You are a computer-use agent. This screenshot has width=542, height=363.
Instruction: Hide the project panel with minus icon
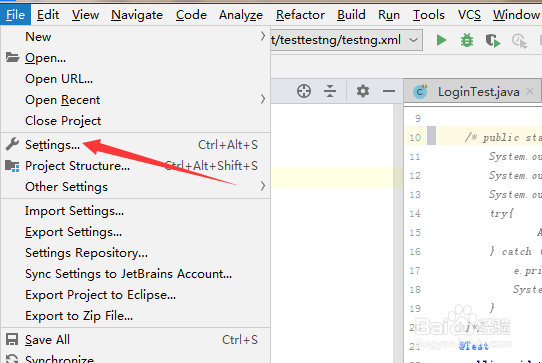pyautogui.click(x=389, y=91)
